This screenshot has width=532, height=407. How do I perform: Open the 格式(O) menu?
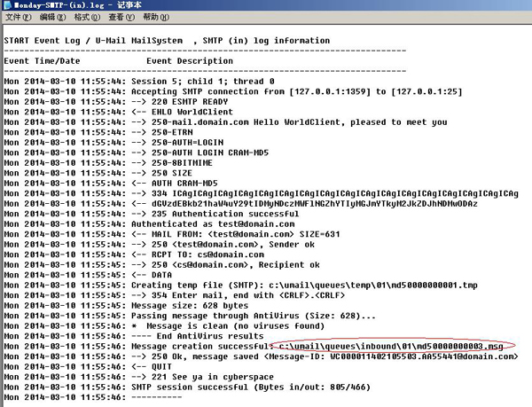pos(86,17)
